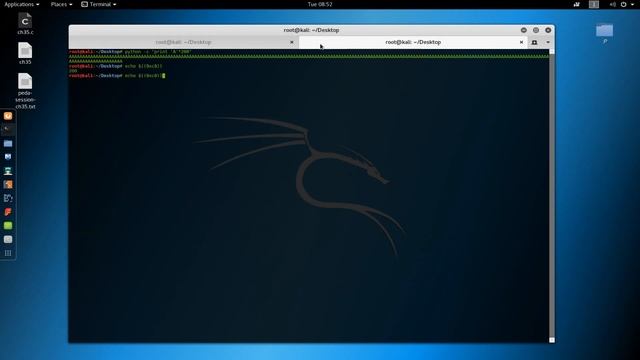The width and height of the screenshot is (640, 360).
Task: Click the recorder icon in the top panel
Action: click(x=577, y=4)
